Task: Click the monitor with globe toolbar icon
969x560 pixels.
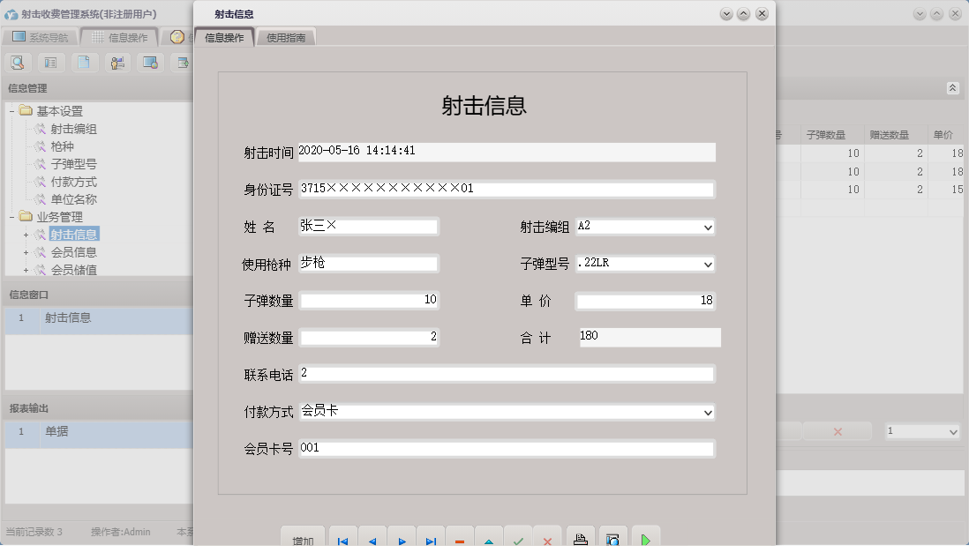Action: pyautogui.click(x=150, y=63)
